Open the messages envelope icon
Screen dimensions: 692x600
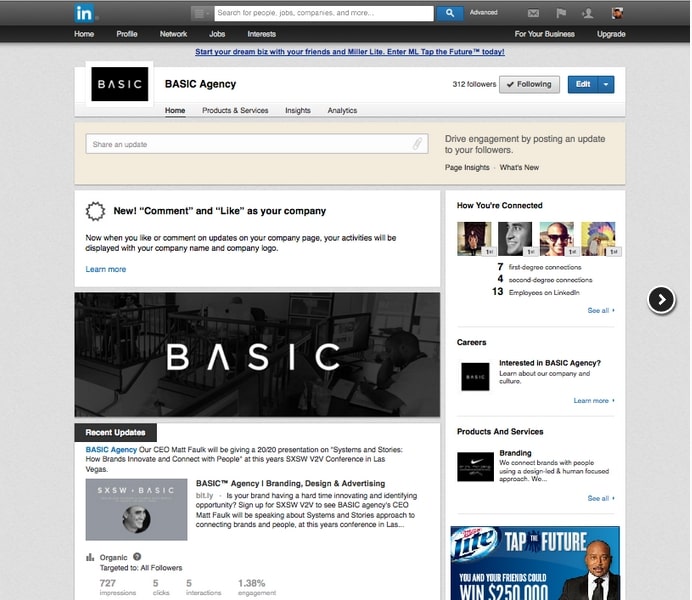533,13
